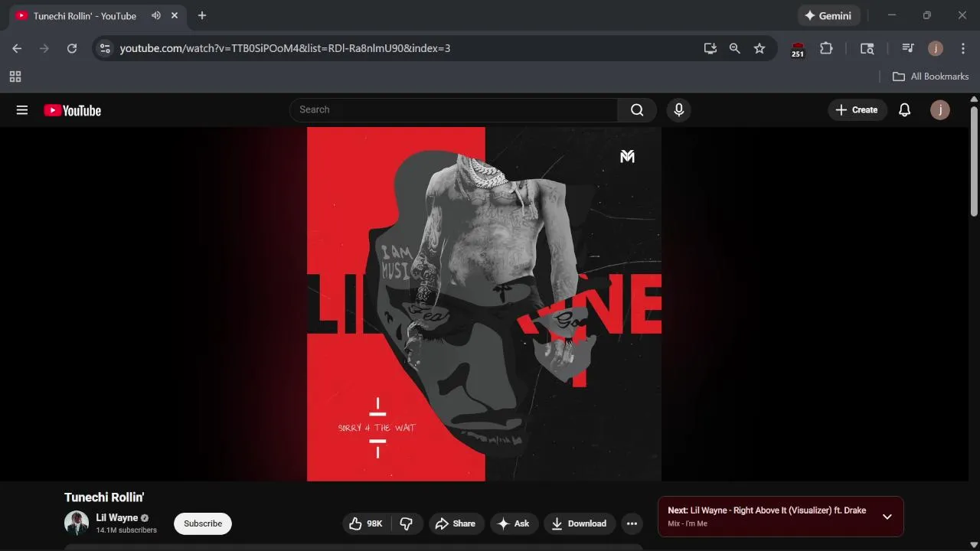The height and width of the screenshot is (551, 980).
Task: Bookmark this page with star icon
Action: click(759, 48)
